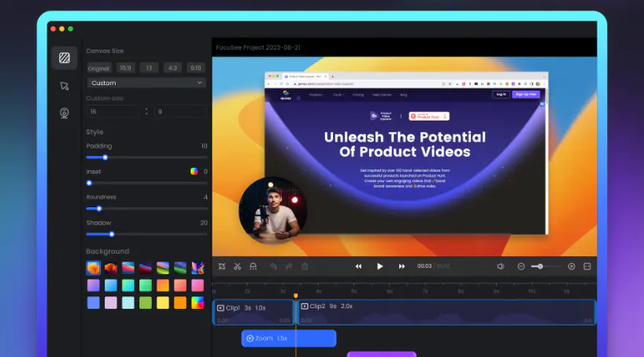Choose the pink gradient background swatch
Viewport: 644px width, 357px height.
coord(198,285)
